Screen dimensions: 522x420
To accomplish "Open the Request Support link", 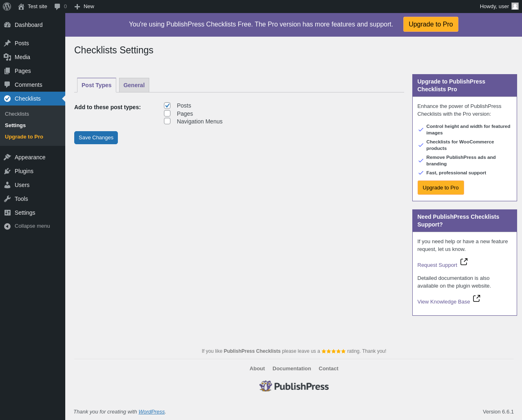I will [x=437, y=265].
